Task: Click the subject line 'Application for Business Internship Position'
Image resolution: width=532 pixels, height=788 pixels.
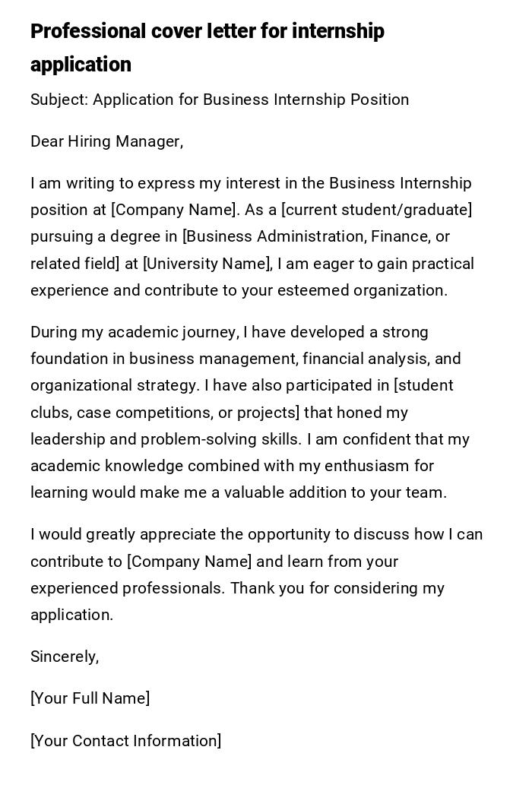Action: (251, 100)
